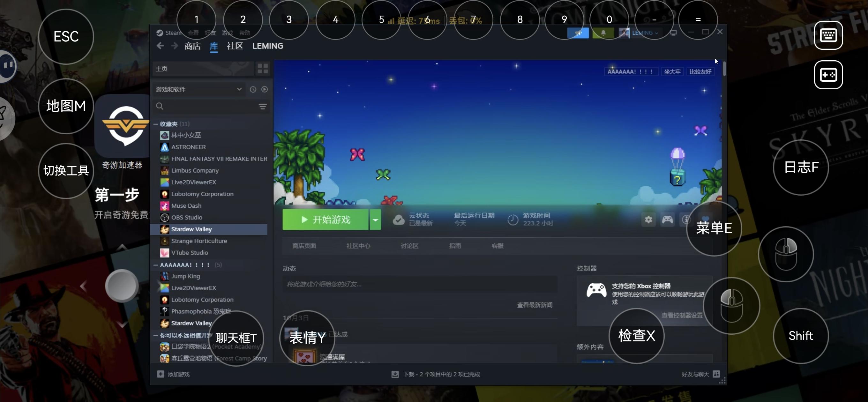
Task: Click the 查看控制器设置 link
Action: tap(682, 316)
